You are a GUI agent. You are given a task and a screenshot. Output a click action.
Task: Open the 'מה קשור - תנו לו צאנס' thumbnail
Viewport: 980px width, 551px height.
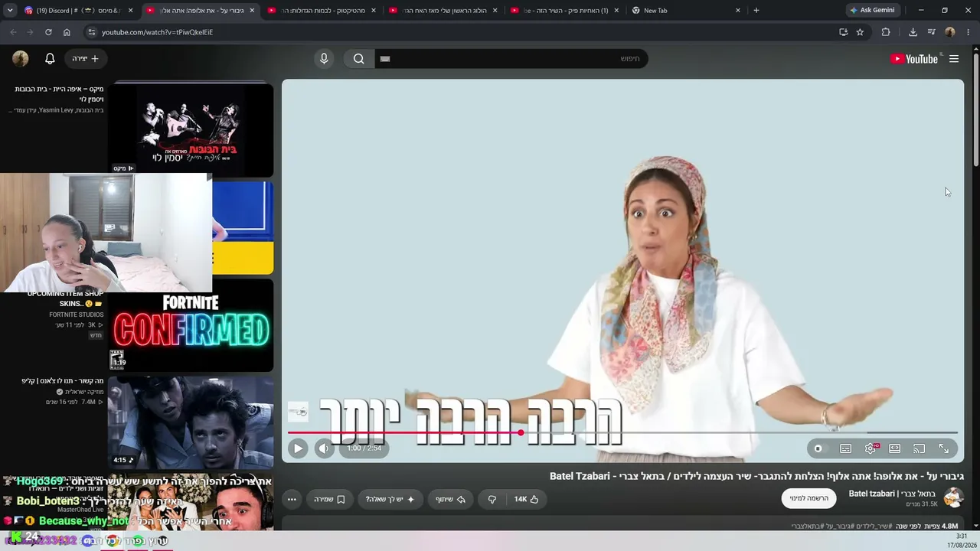point(191,422)
